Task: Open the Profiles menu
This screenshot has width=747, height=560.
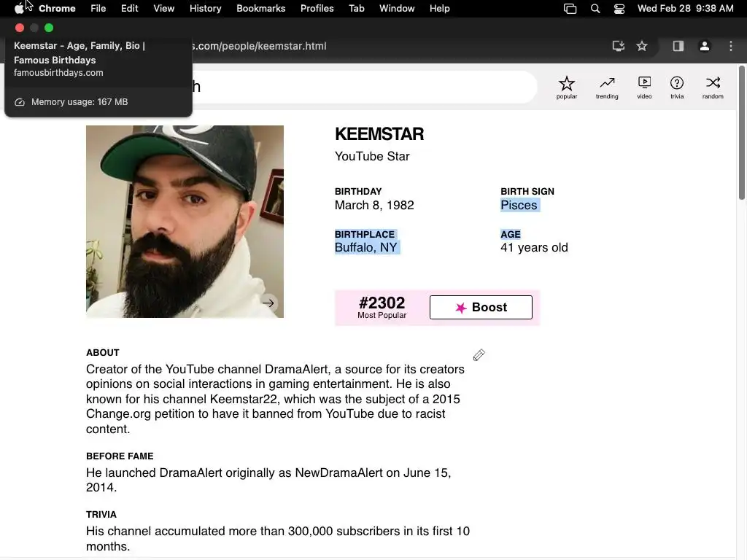Action: [317, 9]
